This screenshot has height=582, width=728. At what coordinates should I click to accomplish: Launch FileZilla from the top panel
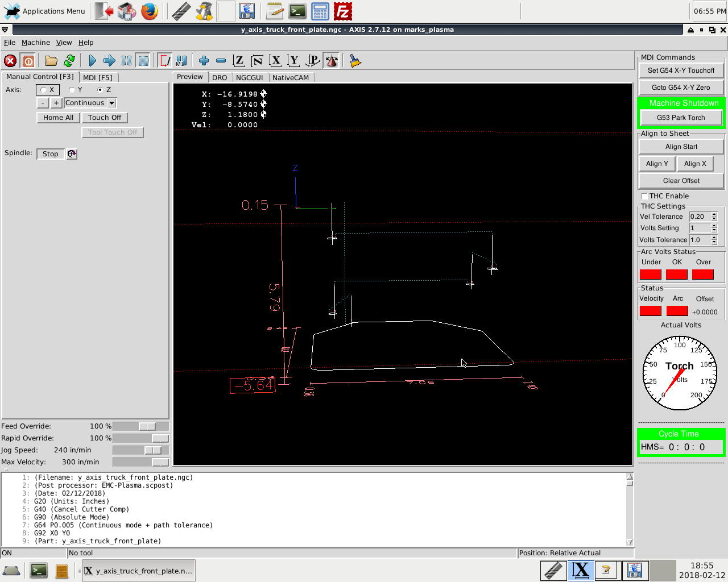[x=343, y=11]
